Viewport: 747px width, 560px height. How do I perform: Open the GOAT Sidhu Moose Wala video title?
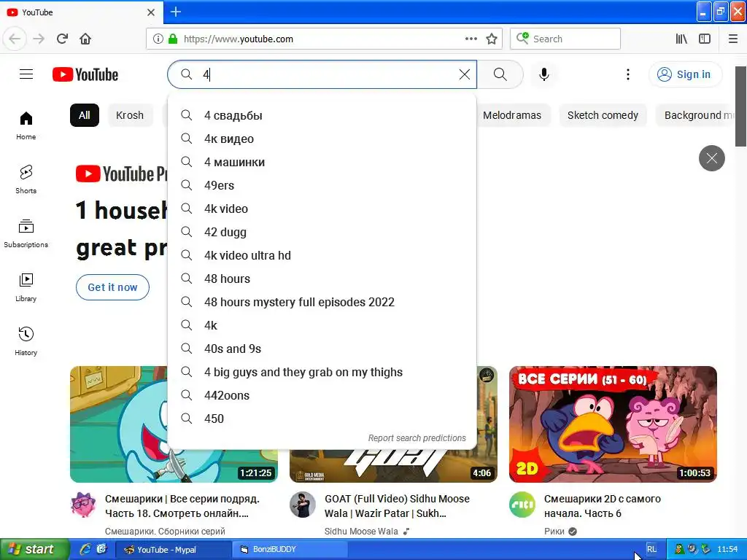[397, 506]
